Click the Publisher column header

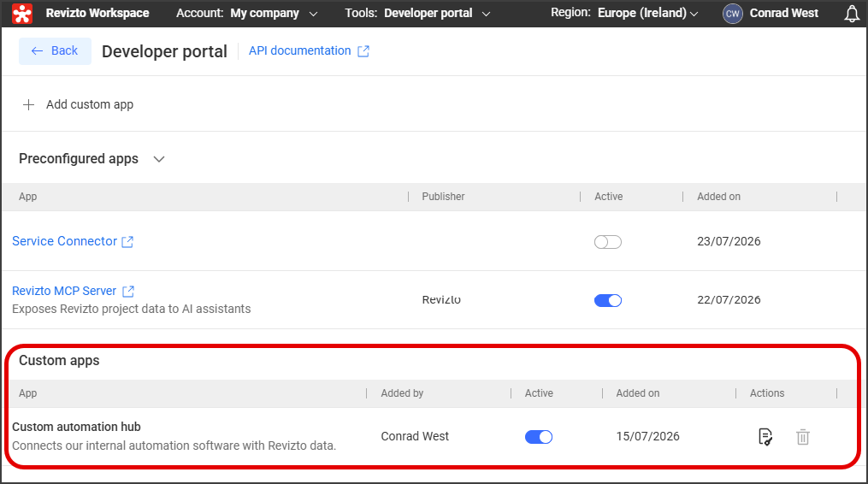[443, 197]
